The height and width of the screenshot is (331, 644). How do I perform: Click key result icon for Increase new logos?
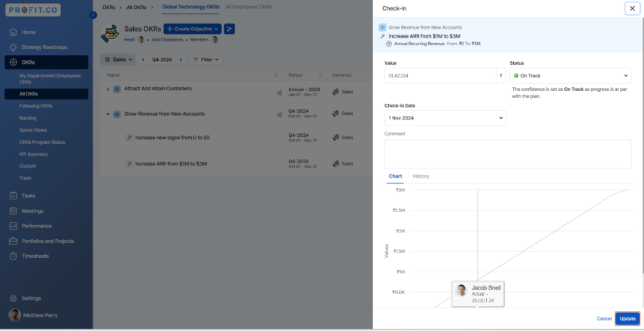129,138
